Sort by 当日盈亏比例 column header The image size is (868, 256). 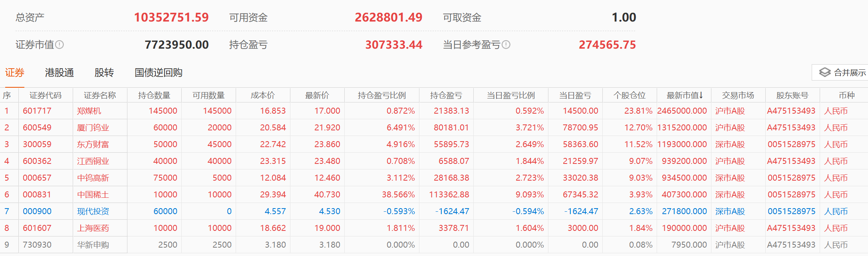point(511,95)
